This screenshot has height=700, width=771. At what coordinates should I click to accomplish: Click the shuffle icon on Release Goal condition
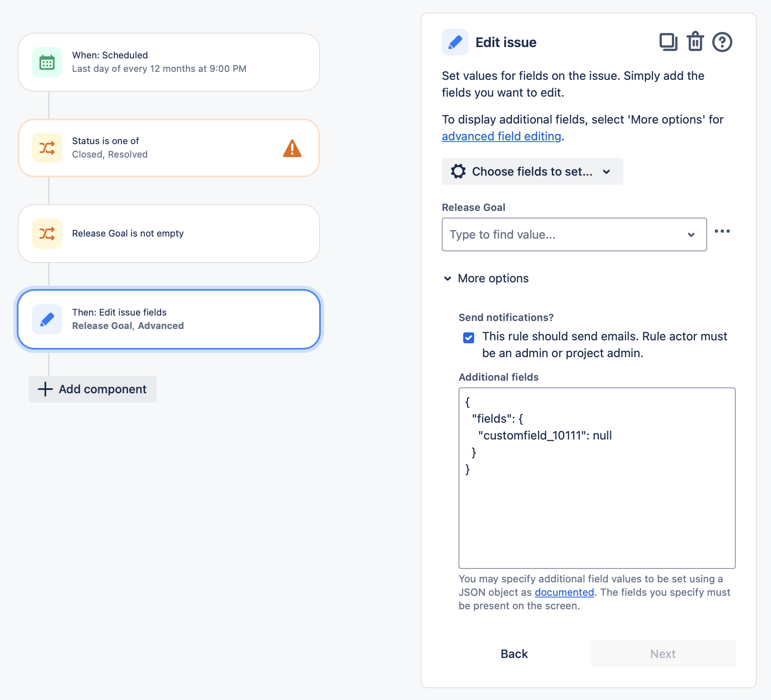tap(47, 234)
